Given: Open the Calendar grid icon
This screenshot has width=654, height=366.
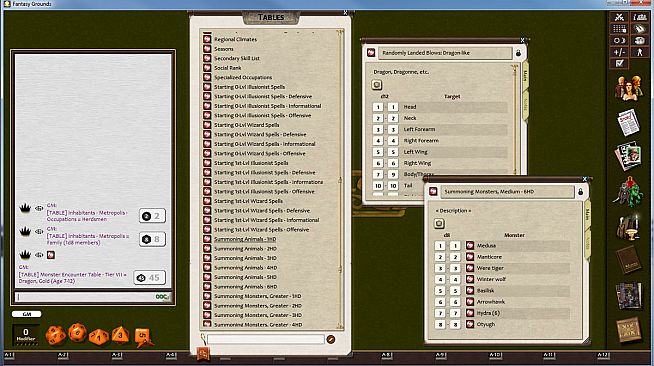Looking at the screenshot, I should (619, 29).
